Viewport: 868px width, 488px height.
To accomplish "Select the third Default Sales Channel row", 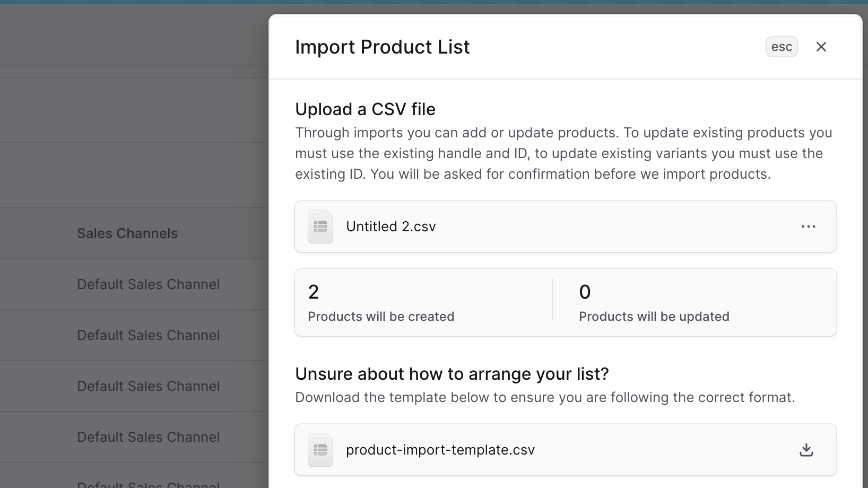I will point(149,386).
